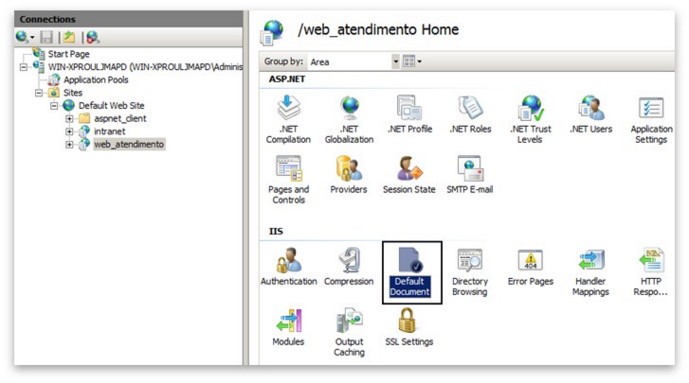Select the WIN-XPROULJMAPD server entry

tap(145, 67)
